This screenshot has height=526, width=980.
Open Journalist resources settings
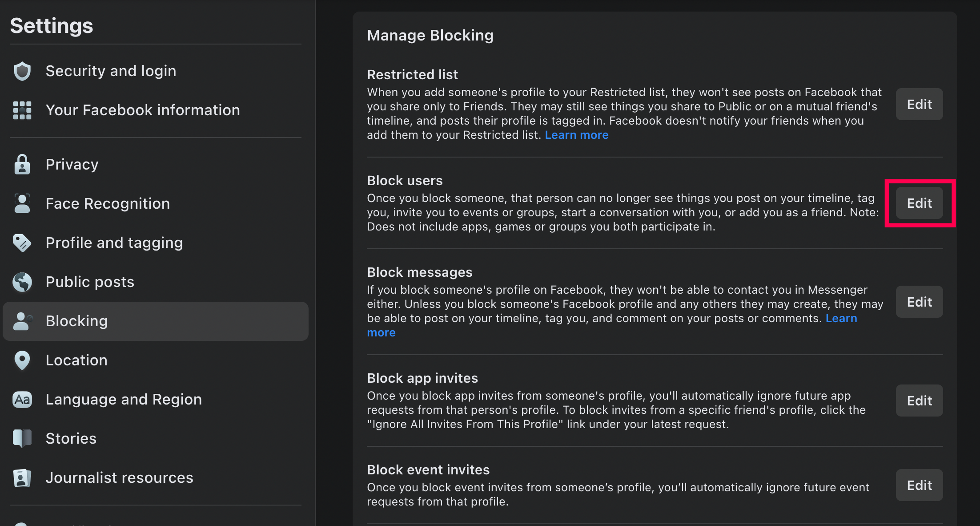tap(119, 478)
